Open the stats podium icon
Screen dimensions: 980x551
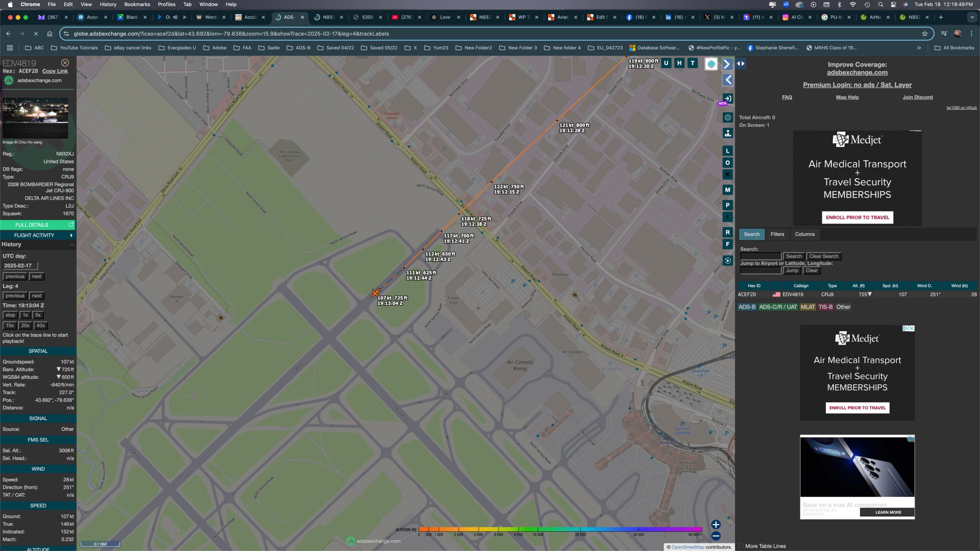coord(728,133)
